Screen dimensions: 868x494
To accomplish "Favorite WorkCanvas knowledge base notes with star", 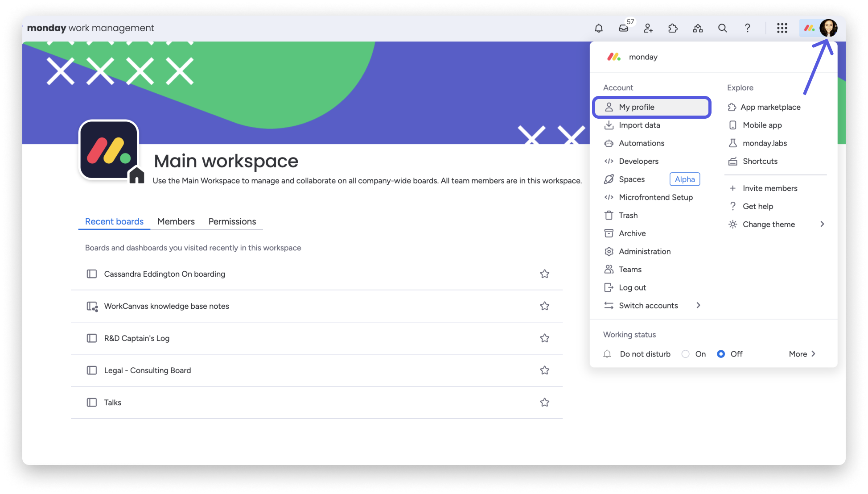I will pyautogui.click(x=544, y=306).
